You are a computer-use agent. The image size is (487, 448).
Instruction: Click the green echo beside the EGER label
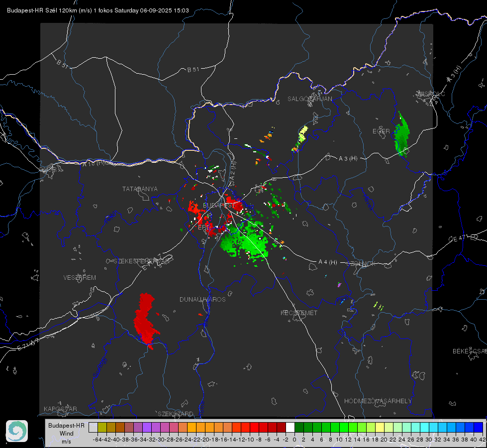point(402,135)
